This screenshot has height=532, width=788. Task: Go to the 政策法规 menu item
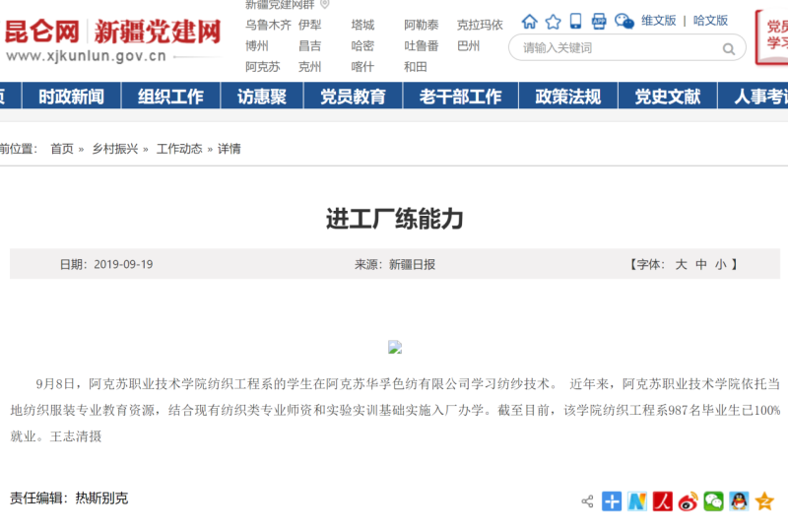pyautogui.click(x=567, y=97)
